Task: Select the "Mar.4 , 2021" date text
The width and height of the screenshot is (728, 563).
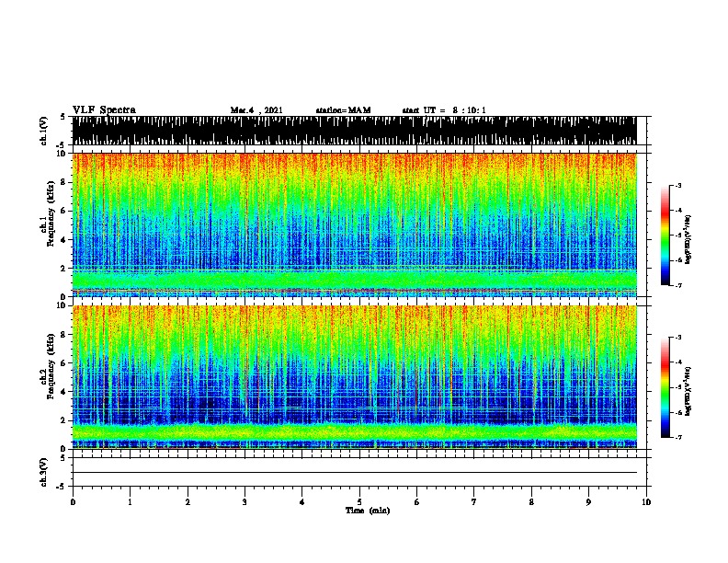Action: pyautogui.click(x=256, y=110)
